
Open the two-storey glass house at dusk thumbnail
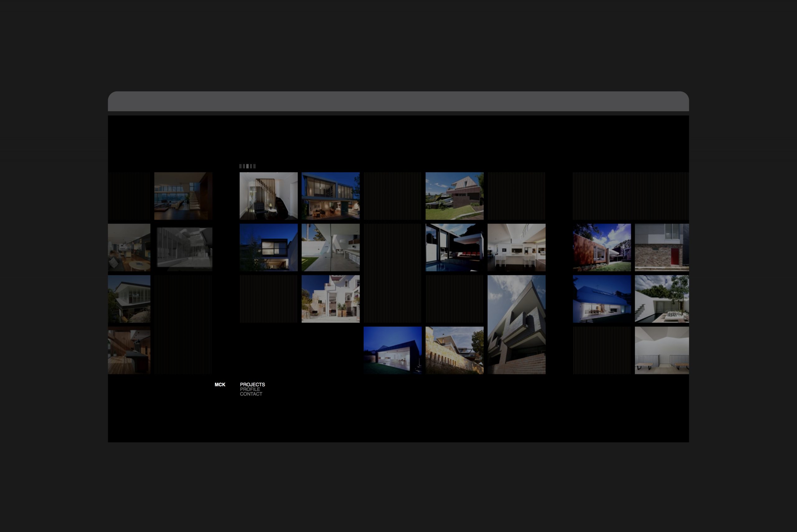point(330,196)
